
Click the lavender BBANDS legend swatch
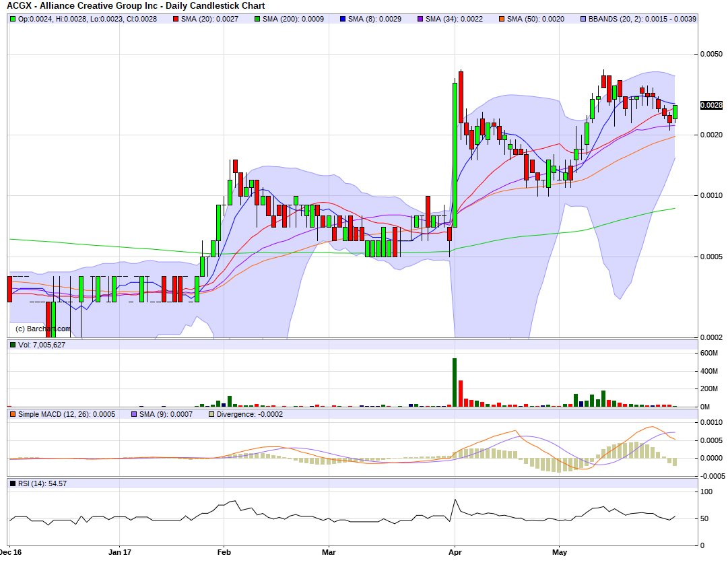583,19
